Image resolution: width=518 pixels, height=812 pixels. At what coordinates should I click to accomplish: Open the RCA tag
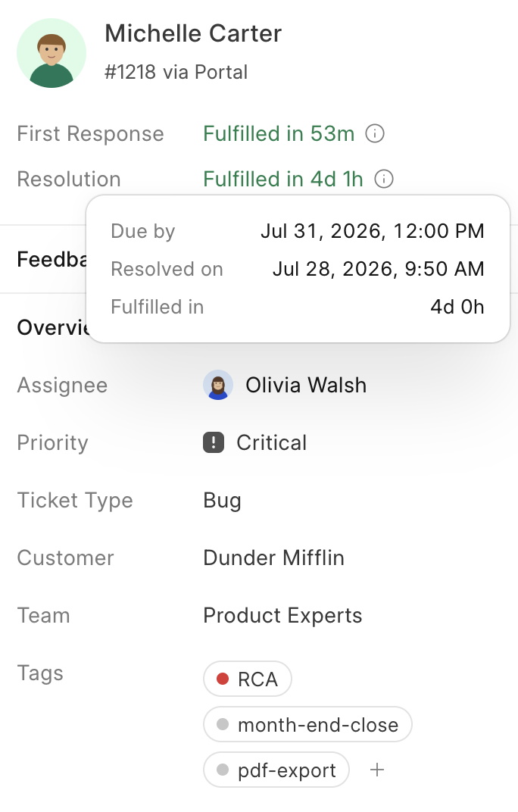click(248, 679)
